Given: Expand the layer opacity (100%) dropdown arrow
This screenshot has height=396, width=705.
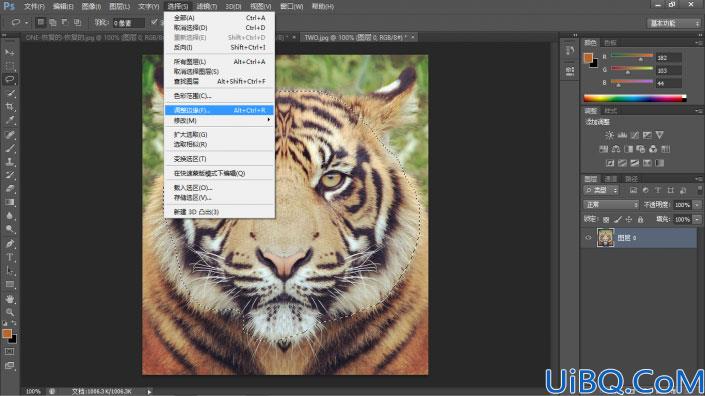Looking at the screenshot, I should click(x=697, y=205).
